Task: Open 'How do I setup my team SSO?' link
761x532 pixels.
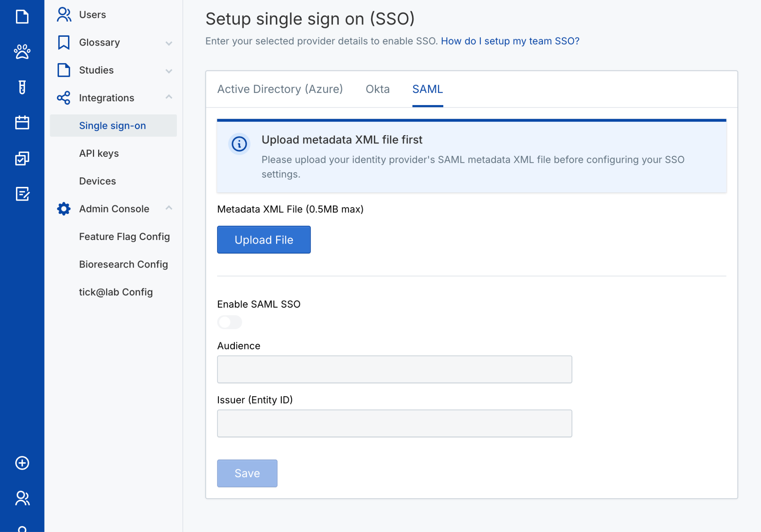Action: point(510,41)
